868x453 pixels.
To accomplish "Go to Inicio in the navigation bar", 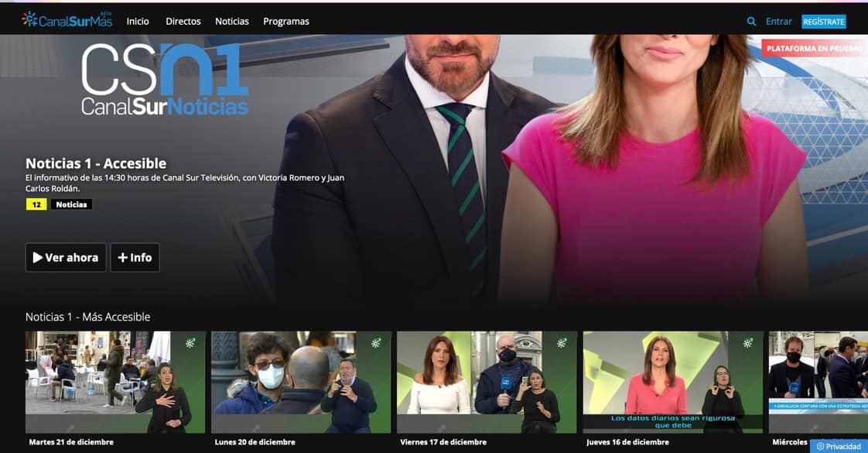I will tap(137, 22).
